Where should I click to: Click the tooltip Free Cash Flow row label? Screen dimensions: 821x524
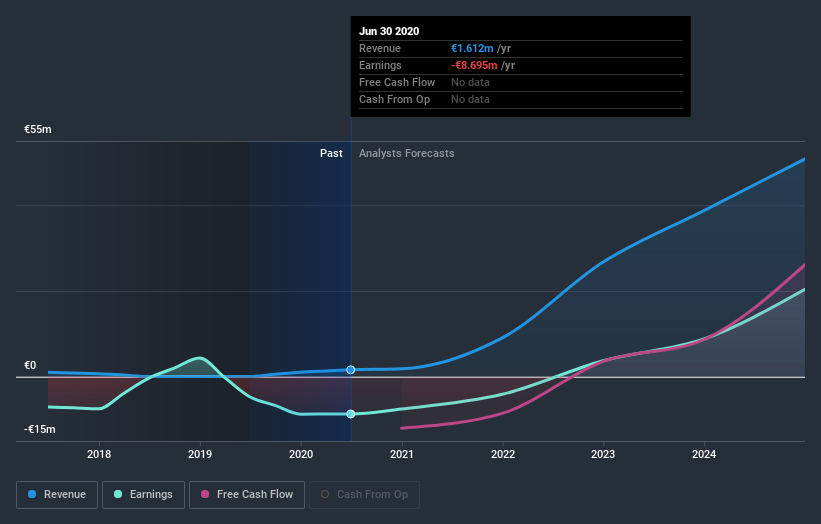[x=397, y=82]
